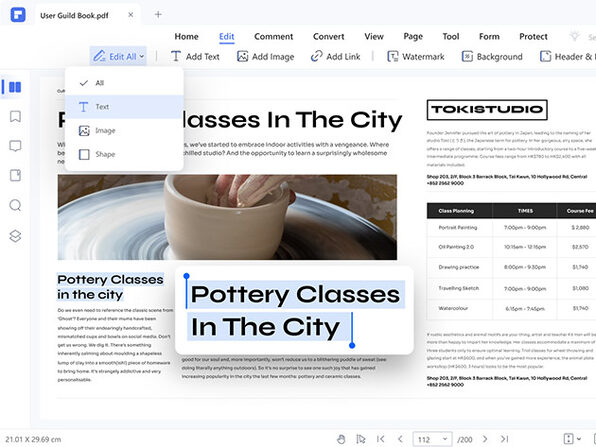
Task: Jump to the last page
Action: [504, 439]
